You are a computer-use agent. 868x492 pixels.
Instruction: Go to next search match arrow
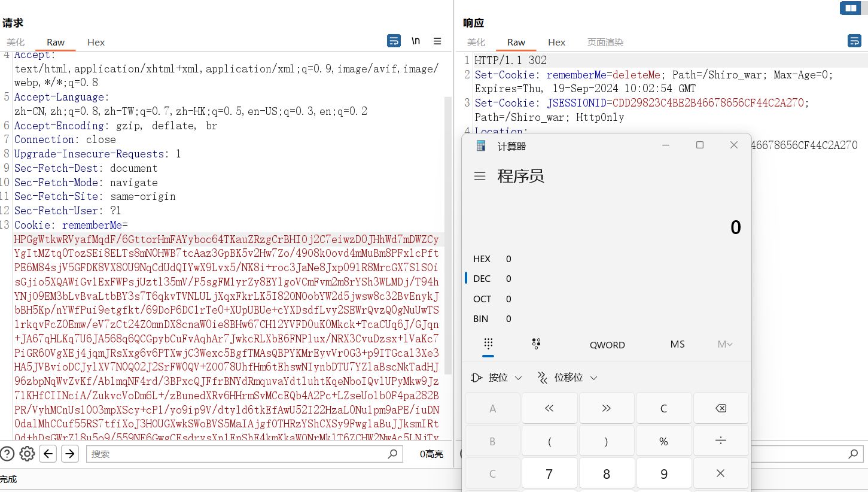(x=70, y=454)
